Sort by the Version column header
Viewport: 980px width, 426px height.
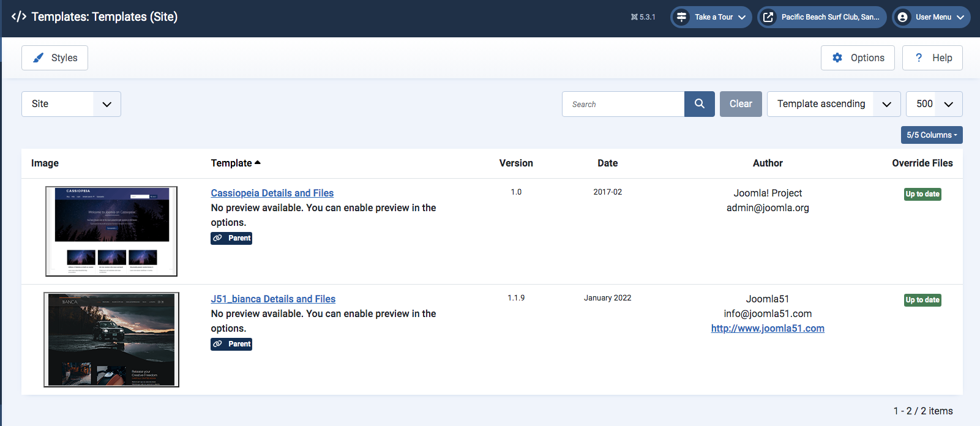[x=515, y=163]
